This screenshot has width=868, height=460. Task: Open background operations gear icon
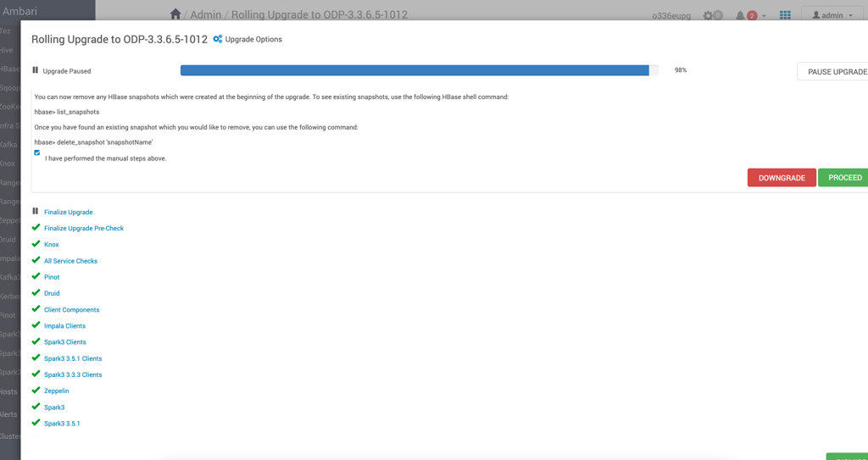[708, 15]
